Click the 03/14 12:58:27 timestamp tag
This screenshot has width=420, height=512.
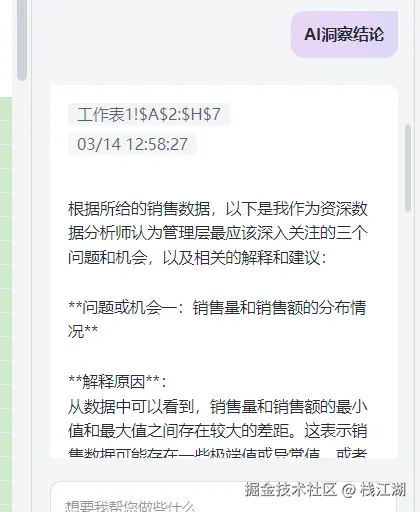132,144
